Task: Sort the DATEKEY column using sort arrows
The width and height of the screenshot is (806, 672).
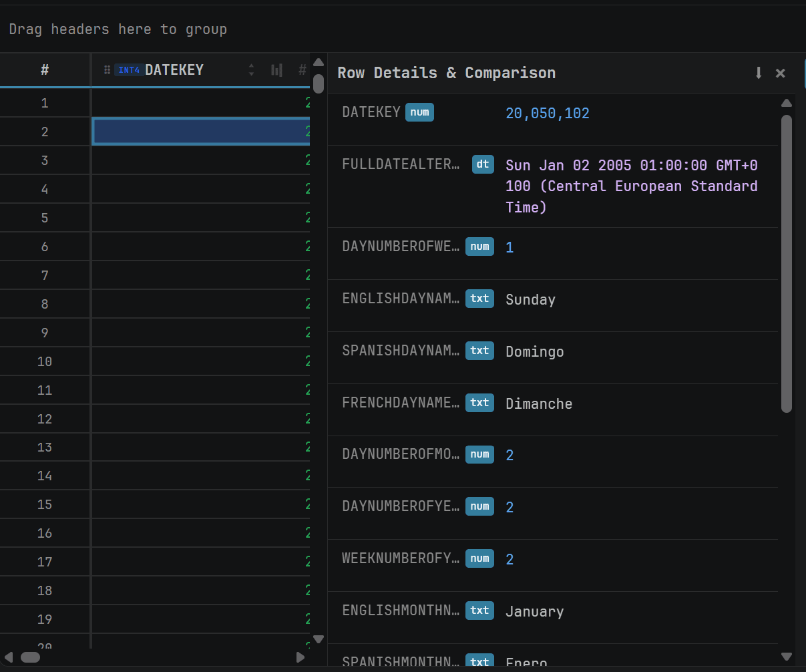Action: (251, 69)
